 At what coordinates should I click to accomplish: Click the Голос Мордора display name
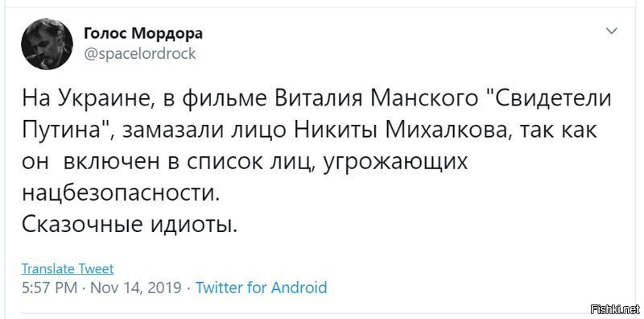[143, 34]
